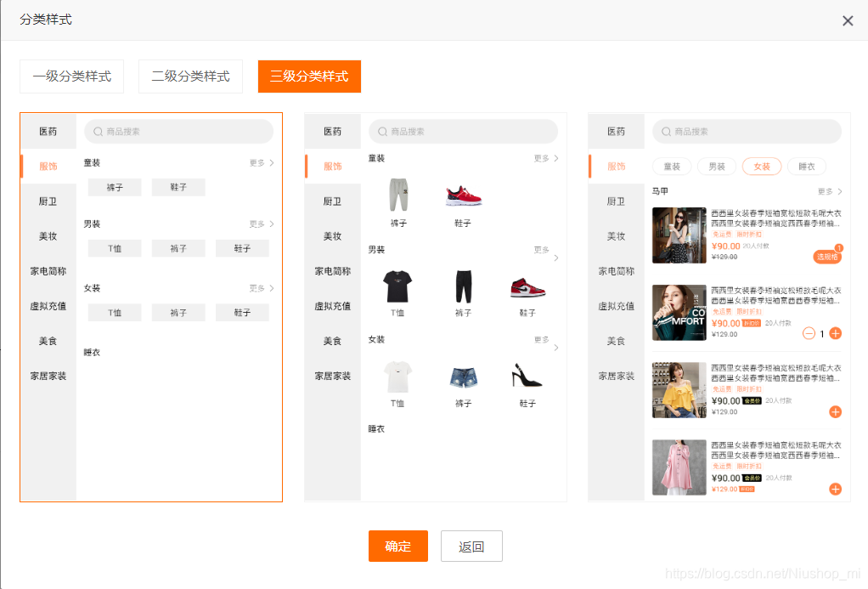Screen dimensions: 868x589
Task: Switch to the 二级分类样式 tab
Action: (190, 76)
